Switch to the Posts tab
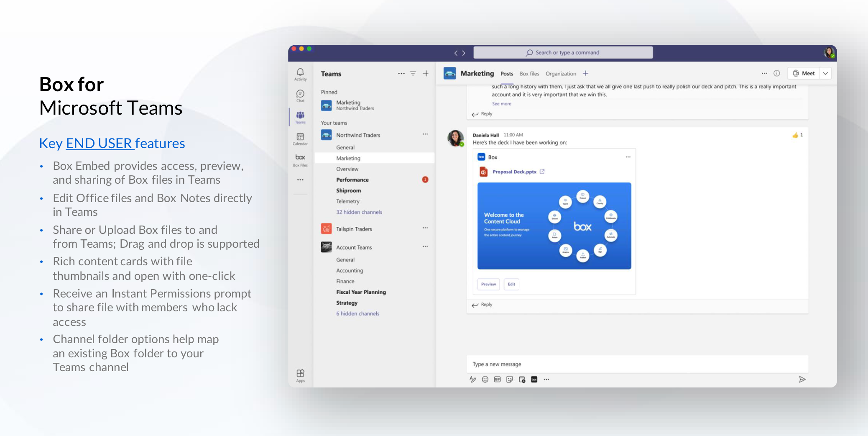The image size is (868, 436). pos(507,74)
